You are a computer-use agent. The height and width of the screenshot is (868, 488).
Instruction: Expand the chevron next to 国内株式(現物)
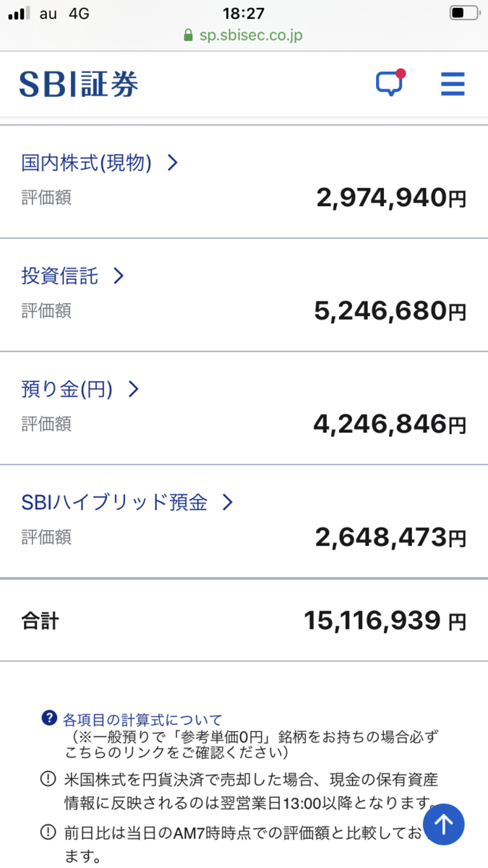(172, 163)
